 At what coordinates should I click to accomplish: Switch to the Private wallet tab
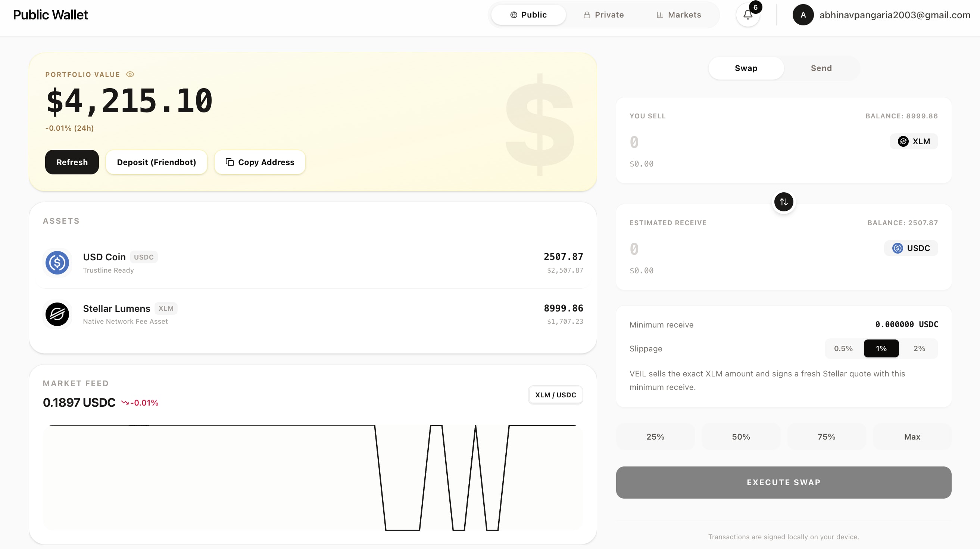[604, 15]
